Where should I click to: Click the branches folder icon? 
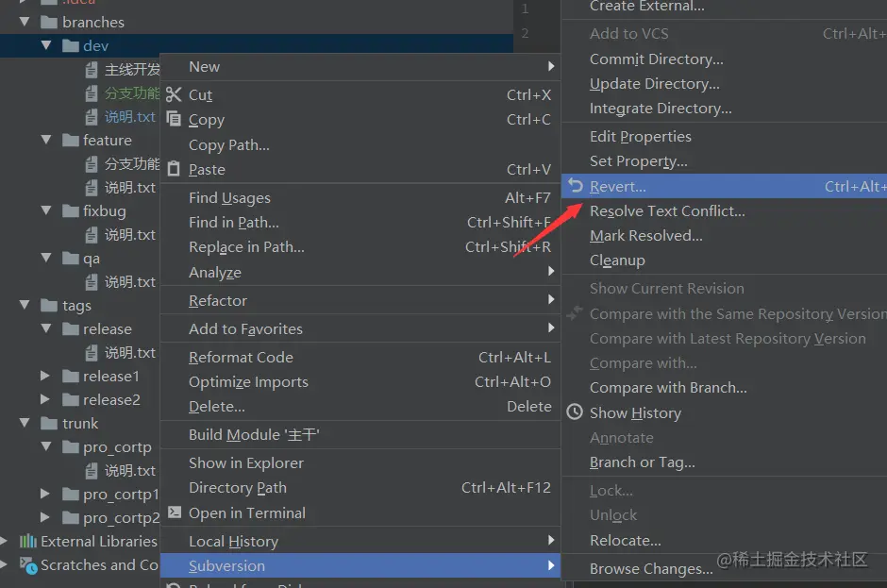[x=49, y=22]
